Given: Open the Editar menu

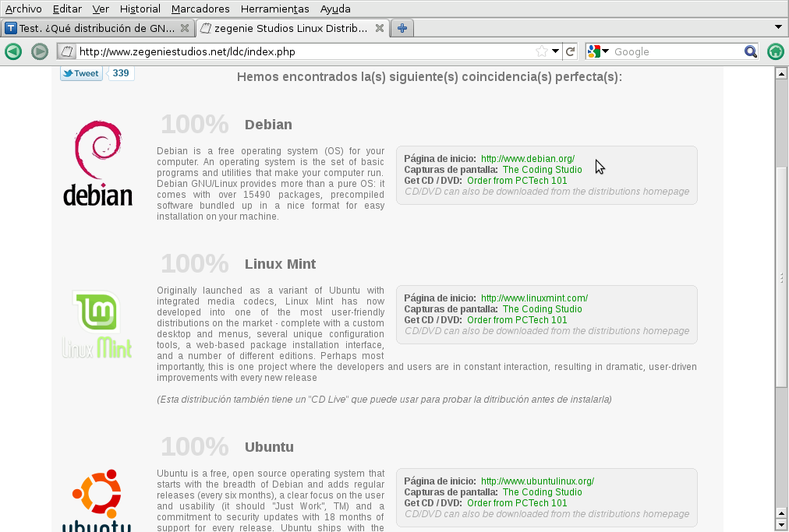Looking at the screenshot, I should pos(67,9).
